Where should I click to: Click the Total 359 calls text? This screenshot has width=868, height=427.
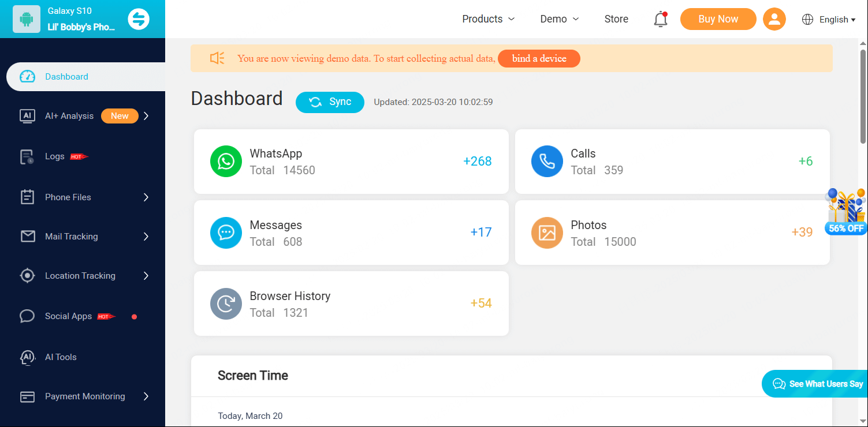pyautogui.click(x=597, y=170)
